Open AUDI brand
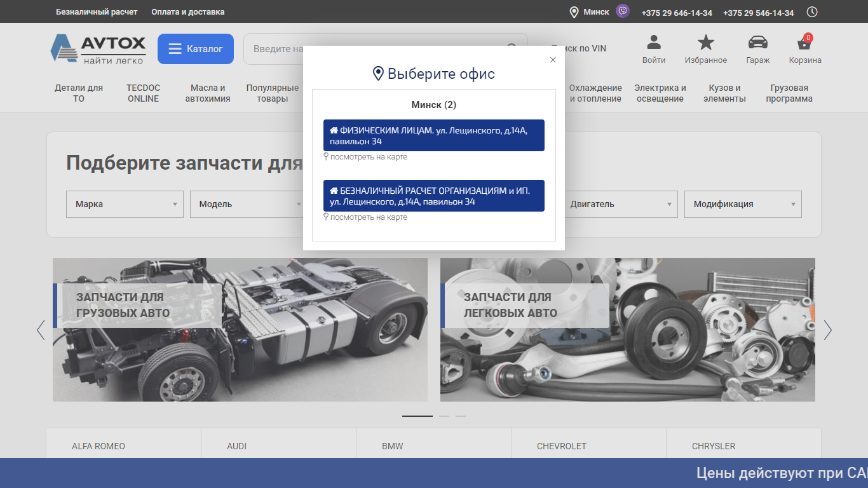This screenshot has width=868, height=488. 237,446
